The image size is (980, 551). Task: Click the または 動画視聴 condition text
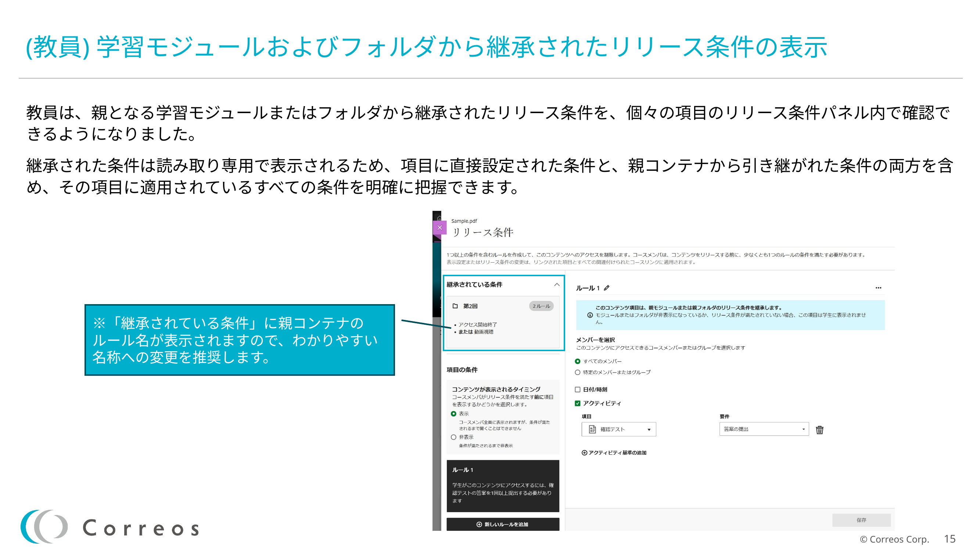pyautogui.click(x=475, y=332)
